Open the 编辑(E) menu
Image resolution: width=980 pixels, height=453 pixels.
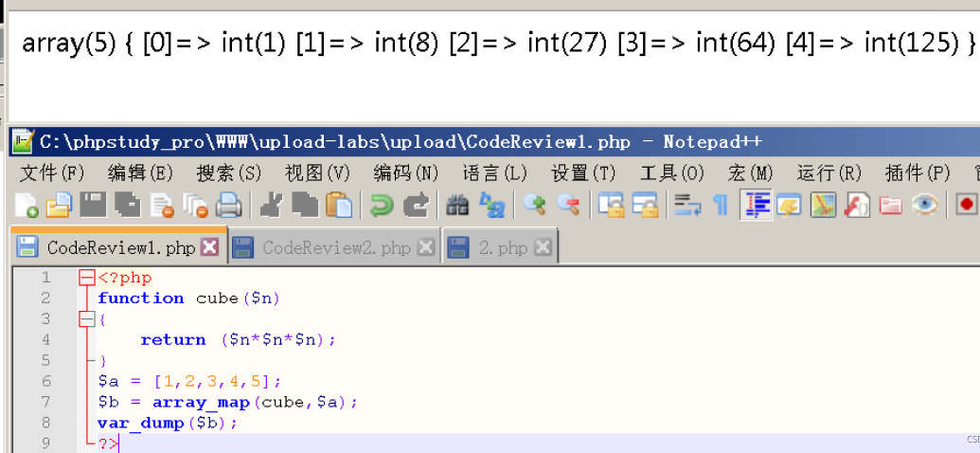point(140,172)
